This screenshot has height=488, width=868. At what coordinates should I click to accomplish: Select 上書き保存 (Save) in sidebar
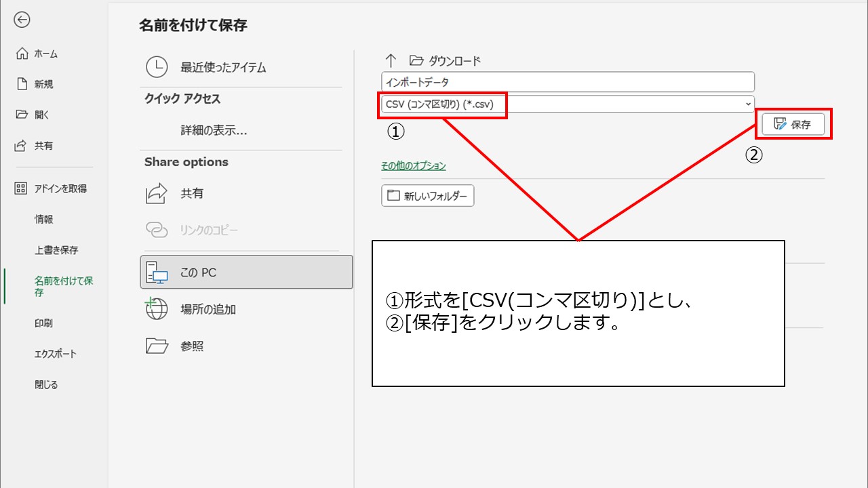pyautogui.click(x=56, y=250)
